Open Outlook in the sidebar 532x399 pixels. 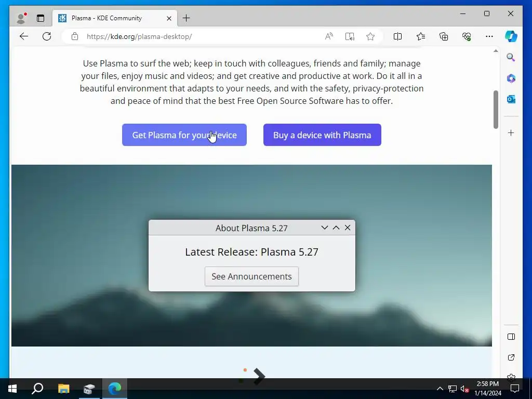coord(511,99)
